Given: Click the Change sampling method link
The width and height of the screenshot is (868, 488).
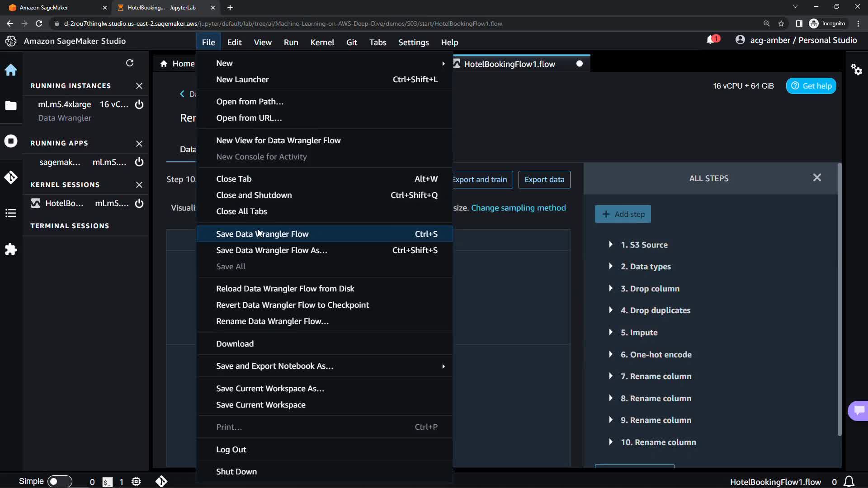Looking at the screenshot, I should (x=518, y=208).
